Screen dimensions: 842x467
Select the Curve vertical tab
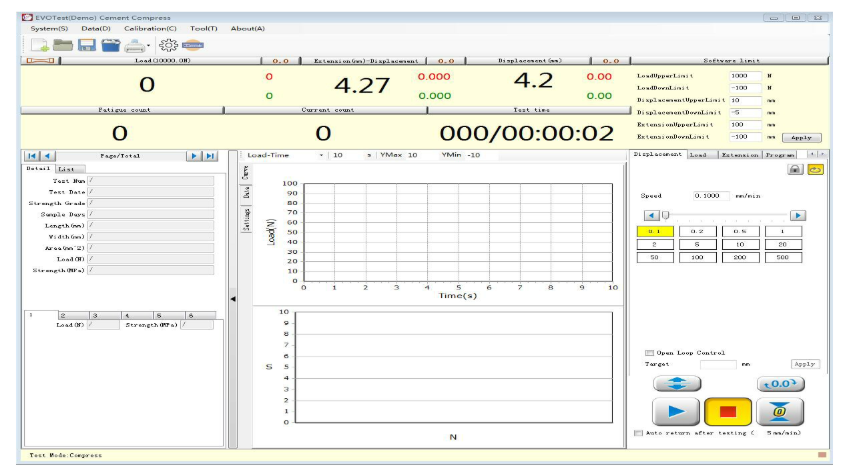click(246, 172)
